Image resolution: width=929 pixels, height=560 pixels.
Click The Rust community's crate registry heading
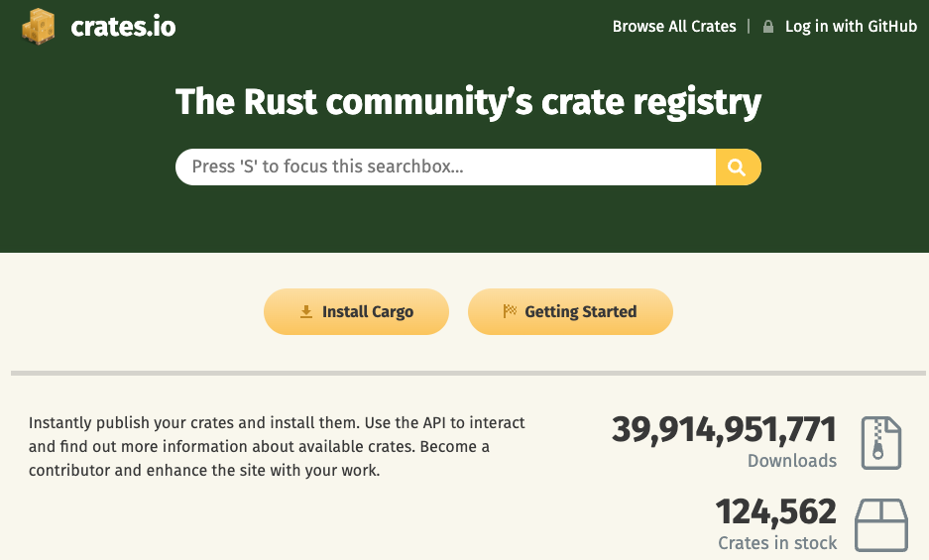tap(468, 102)
